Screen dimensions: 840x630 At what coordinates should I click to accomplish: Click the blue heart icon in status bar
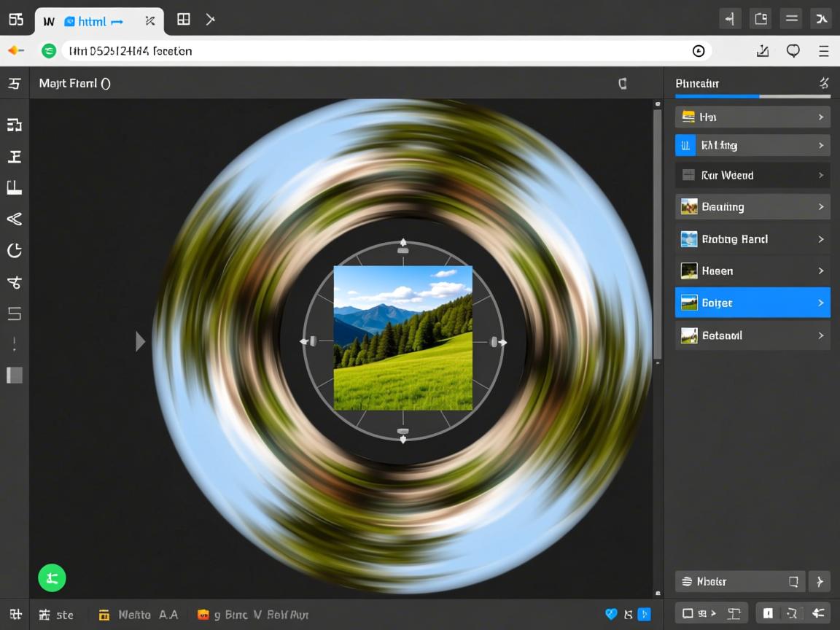[x=611, y=615]
